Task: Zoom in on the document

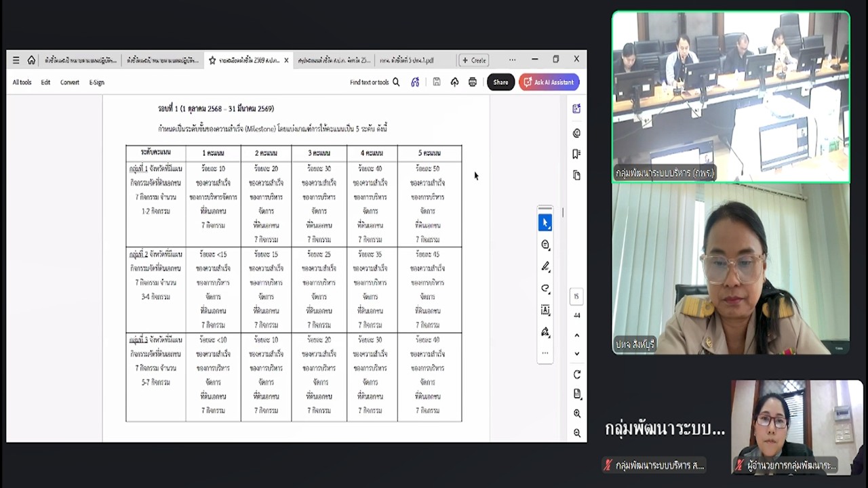Action: pyautogui.click(x=577, y=413)
